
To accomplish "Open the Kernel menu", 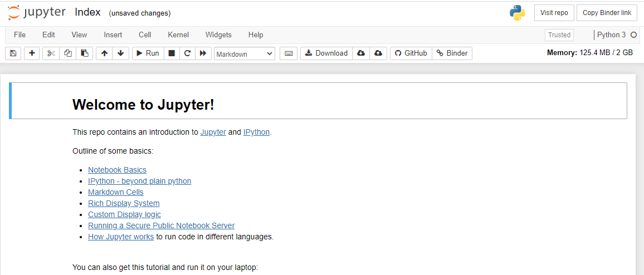I will click(x=178, y=35).
